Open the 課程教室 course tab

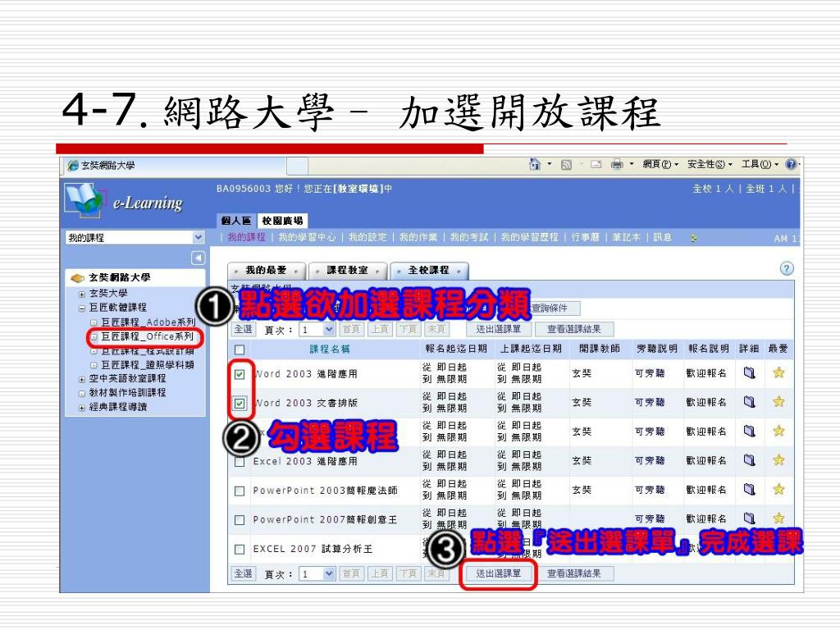[x=348, y=271]
